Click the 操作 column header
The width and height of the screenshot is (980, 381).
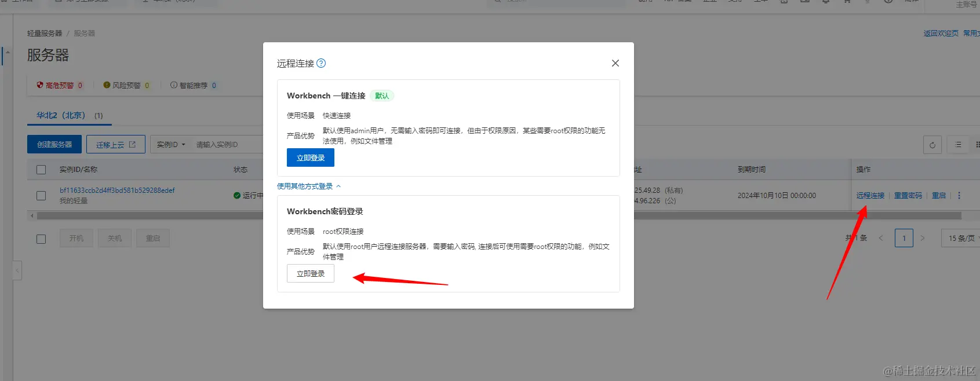(x=864, y=170)
